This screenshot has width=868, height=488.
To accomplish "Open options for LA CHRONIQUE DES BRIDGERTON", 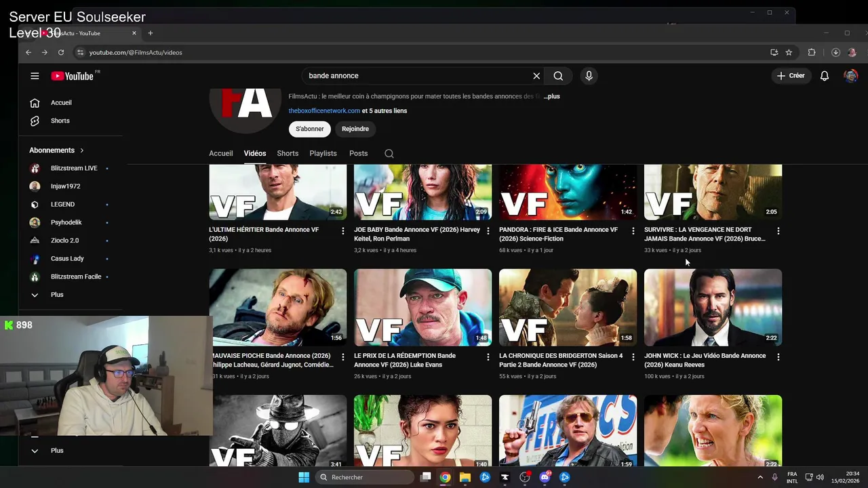I will pyautogui.click(x=633, y=357).
